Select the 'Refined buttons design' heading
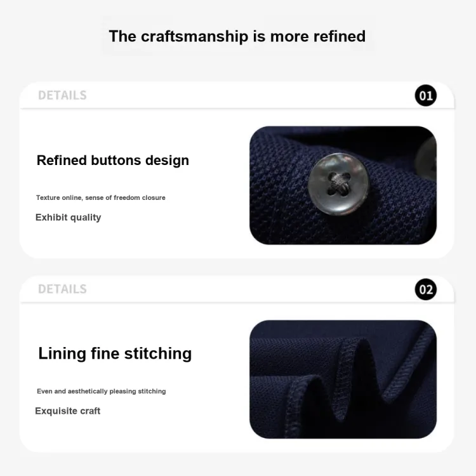The height and width of the screenshot is (476, 476). pos(112,161)
